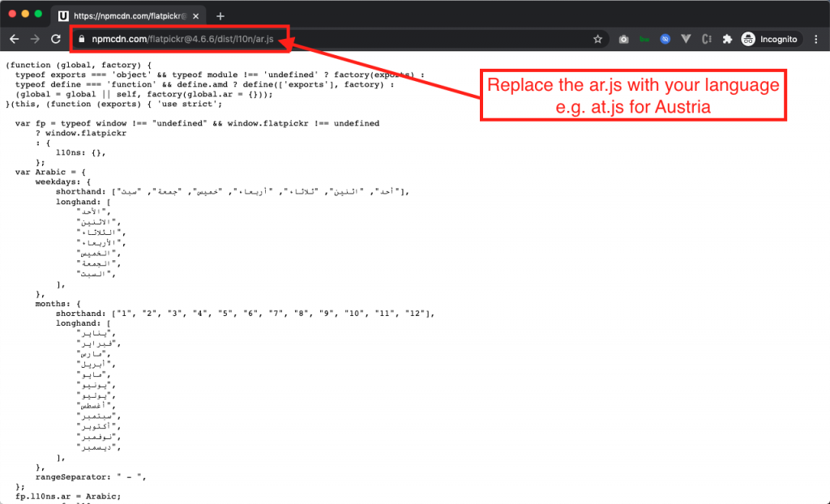Open the camera screenshot extension
Viewport: 830px width, 504px height.
(623, 39)
